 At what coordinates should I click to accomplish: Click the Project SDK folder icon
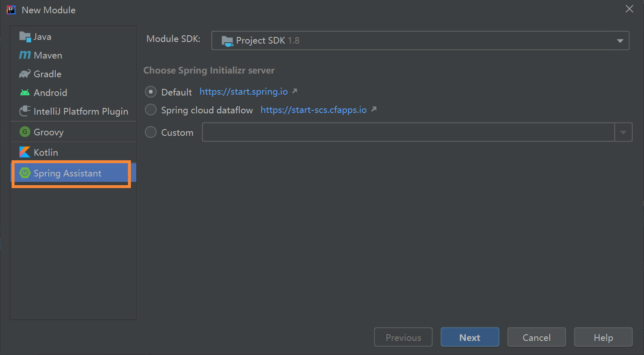[x=227, y=41]
